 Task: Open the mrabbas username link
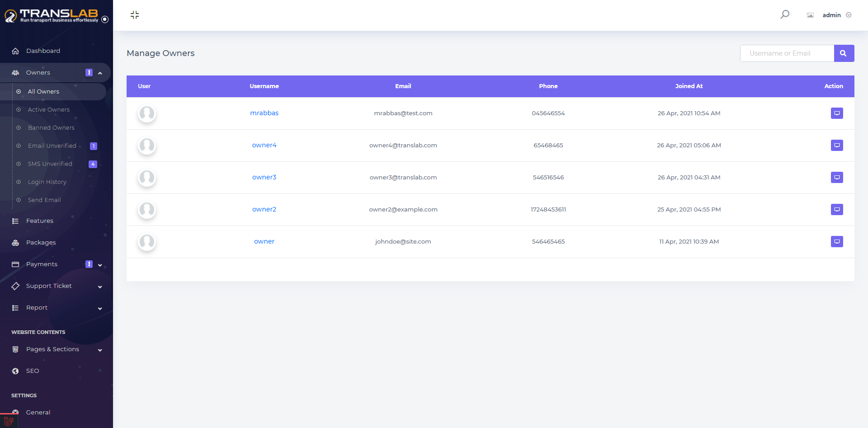click(264, 113)
